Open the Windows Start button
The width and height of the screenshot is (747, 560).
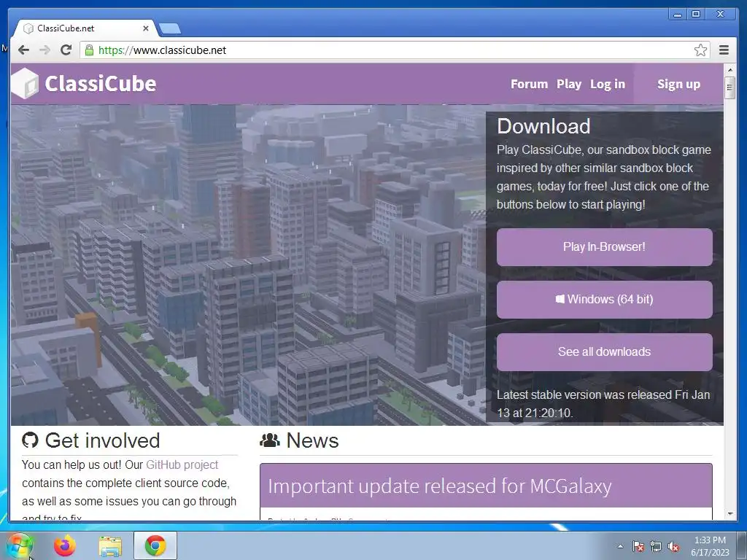[x=20, y=545]
